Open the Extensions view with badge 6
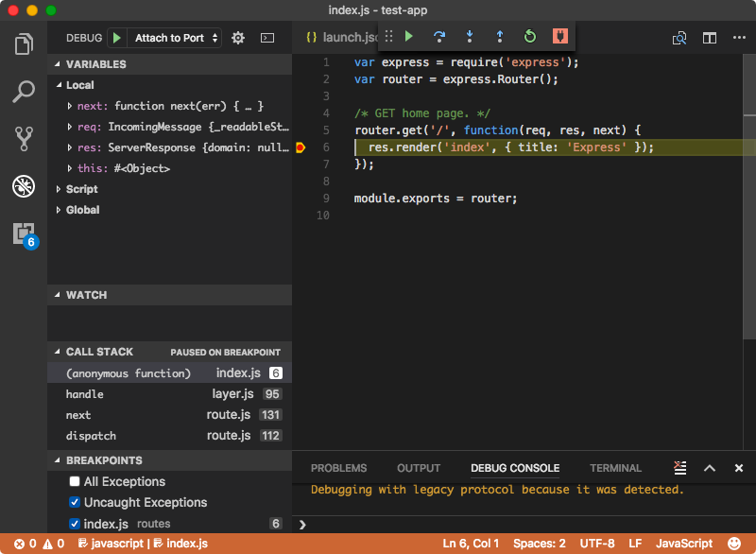The image size is (756, 554). pyautogui.click(x=26, y=235)
